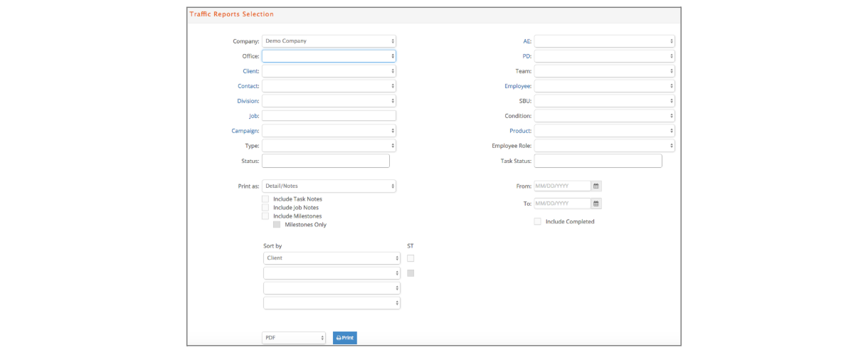868x355 pixels.
Task: Follow the Campaign label link
Action: coord(245,131)
